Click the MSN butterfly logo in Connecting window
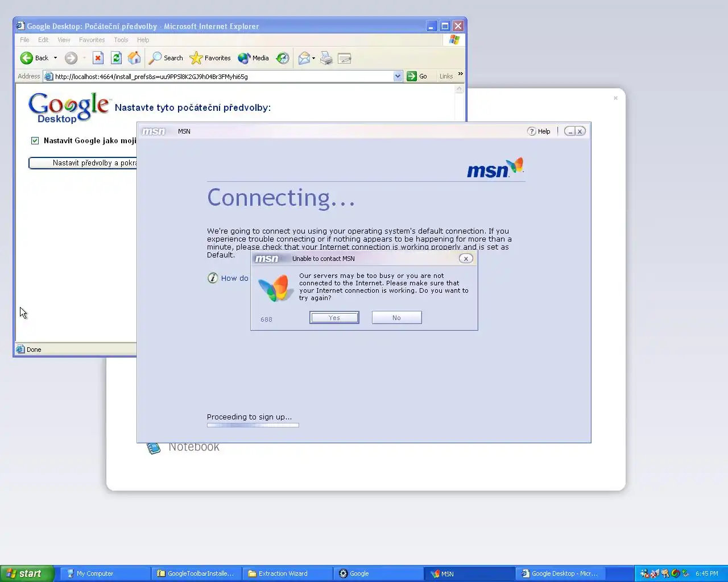Screen dimensions: 728x582 click(x=516, y=165)
